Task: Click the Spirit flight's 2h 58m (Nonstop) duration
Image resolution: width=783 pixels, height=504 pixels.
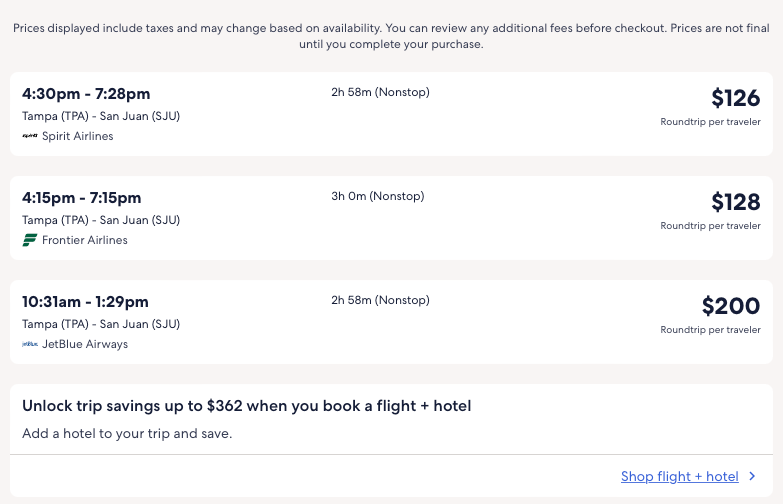Action: click(x=380, y=92)
